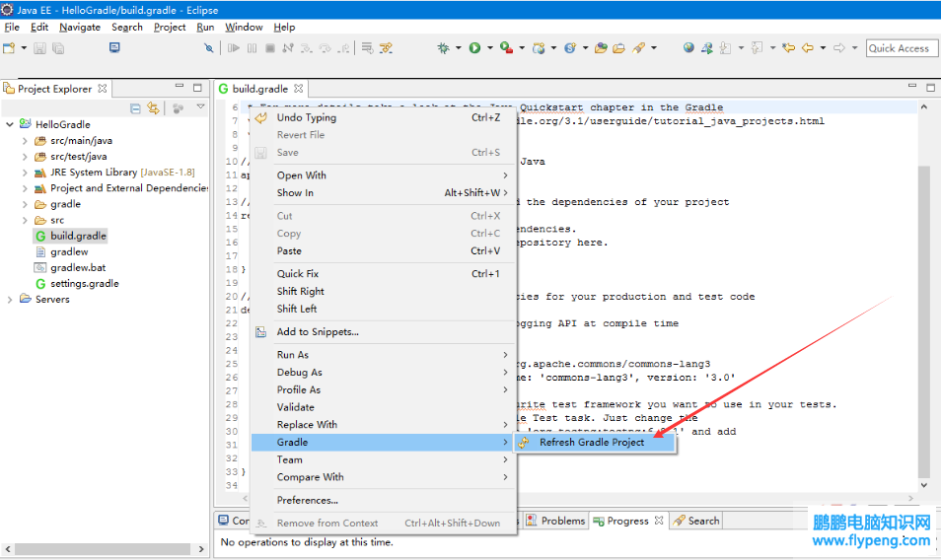Maximize the editor area
This screenshot has width=941, height=560.
click(930, 87)
